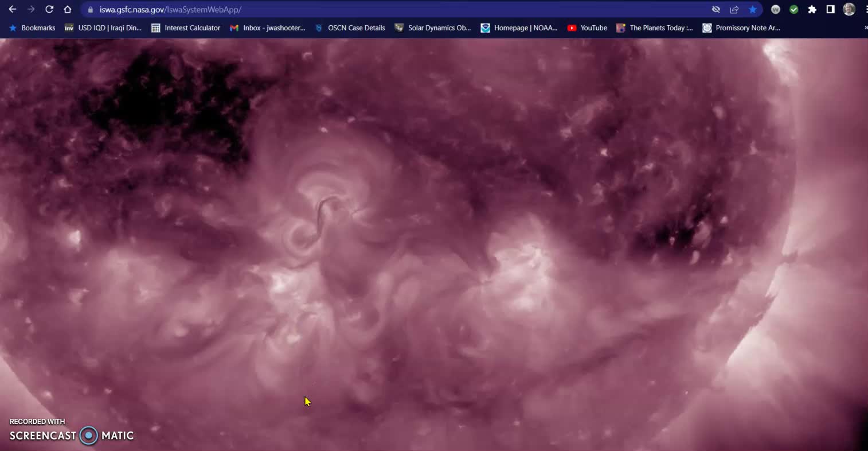The image size is (868, 451).
Task: Toggle the blue bookmark star
Action: pos(753,9)
